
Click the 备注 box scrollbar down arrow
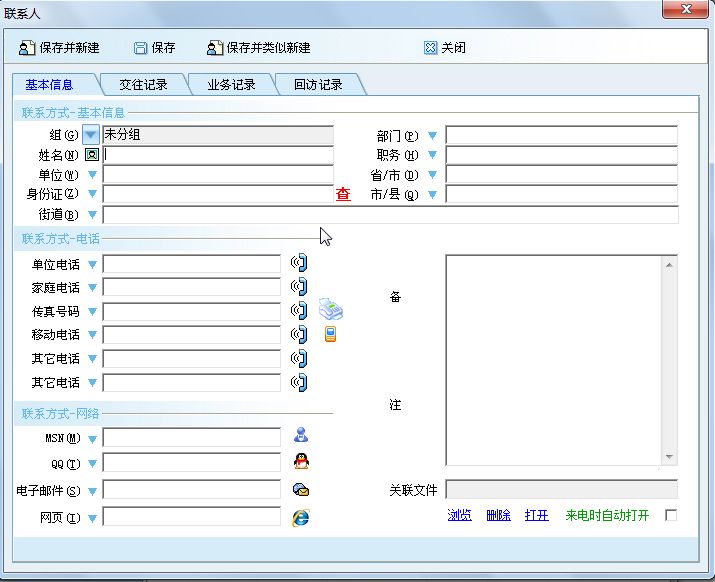coord(670,457)
